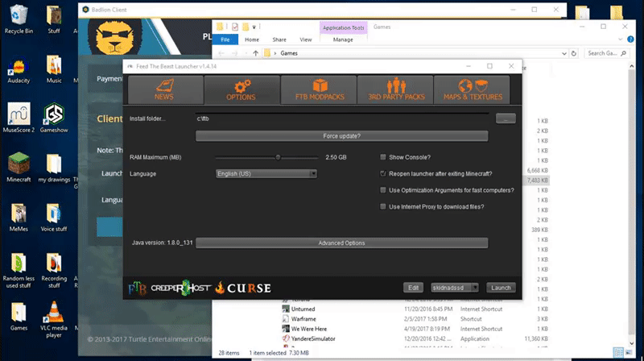The height and width of the screenshot is (361, 644).
Task: Open Share ribbon tab in Explorer
Action: pos(279,39)
